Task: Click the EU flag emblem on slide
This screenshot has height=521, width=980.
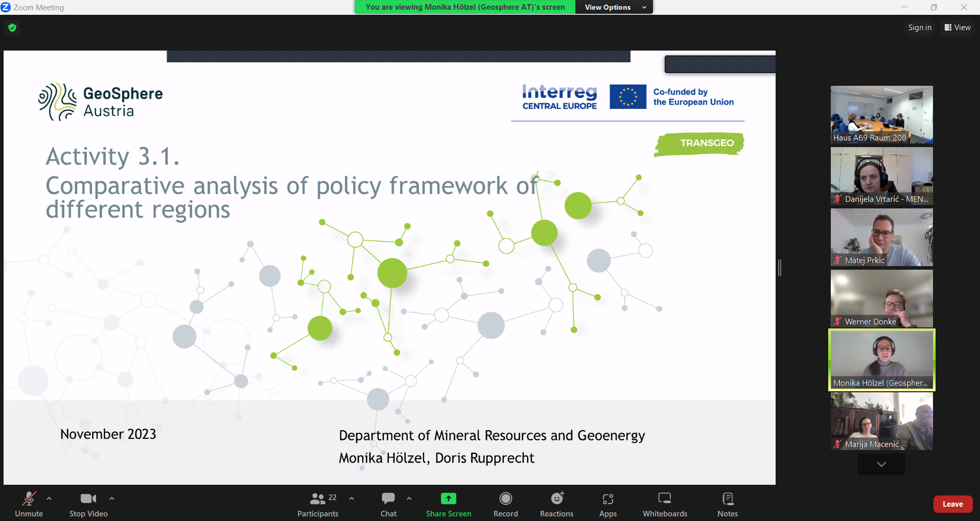Action: click(x=628, y=97)
